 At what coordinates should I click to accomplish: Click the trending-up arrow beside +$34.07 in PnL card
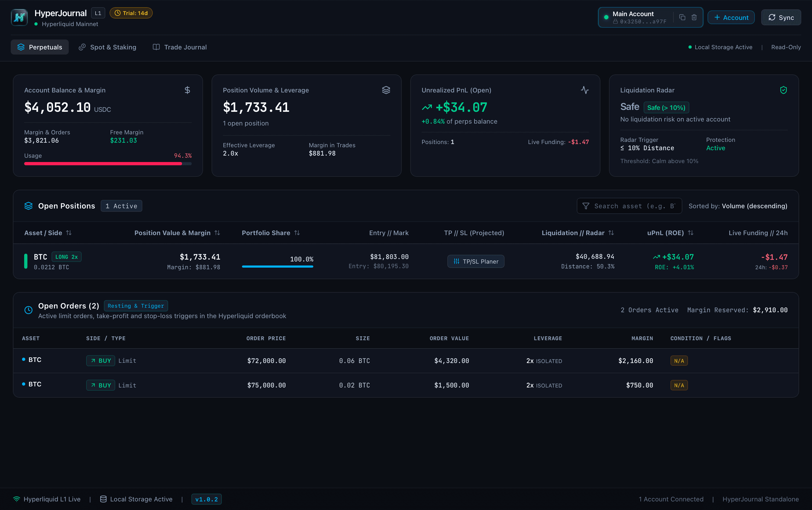point(427,107)
